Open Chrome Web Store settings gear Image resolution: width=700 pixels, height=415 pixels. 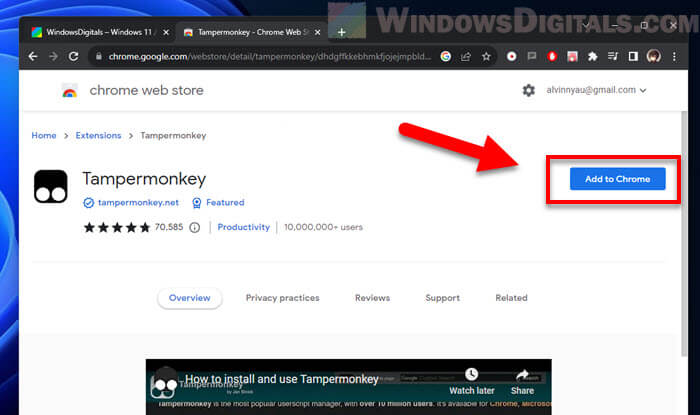pyautogui.click(x=529, y=90)
